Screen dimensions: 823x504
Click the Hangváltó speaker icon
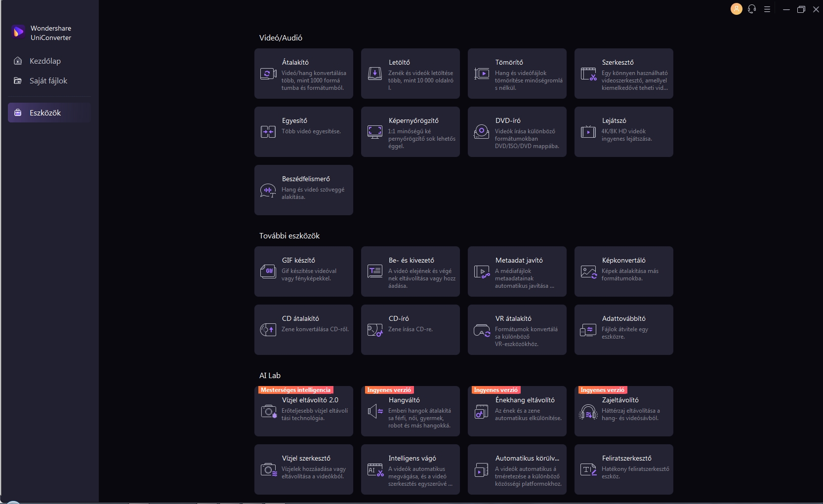[x=375, y=411]
